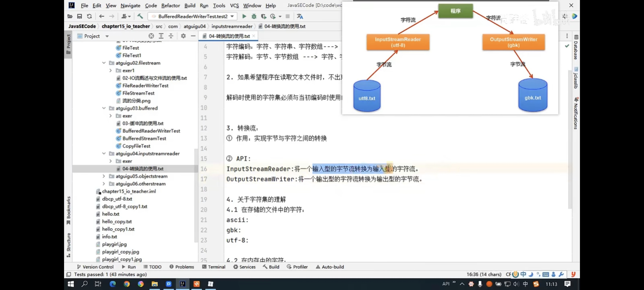Viewport: 644px width, 290px height.
Task: Open the Terminal tool window tab
Action: pos(214,267)
